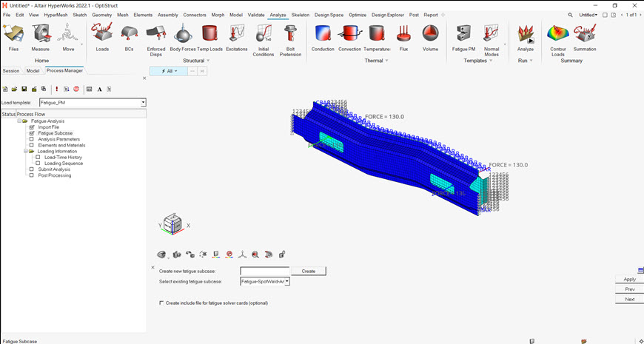
Task: Collapse the Loading Information tree node
Action: (x=25, y=152)
